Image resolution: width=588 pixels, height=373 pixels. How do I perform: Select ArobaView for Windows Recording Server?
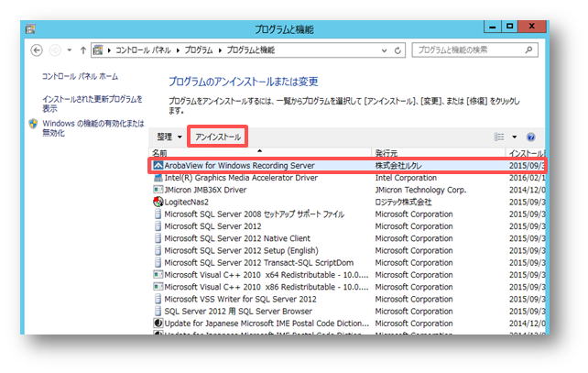click(x=239, y=166)
